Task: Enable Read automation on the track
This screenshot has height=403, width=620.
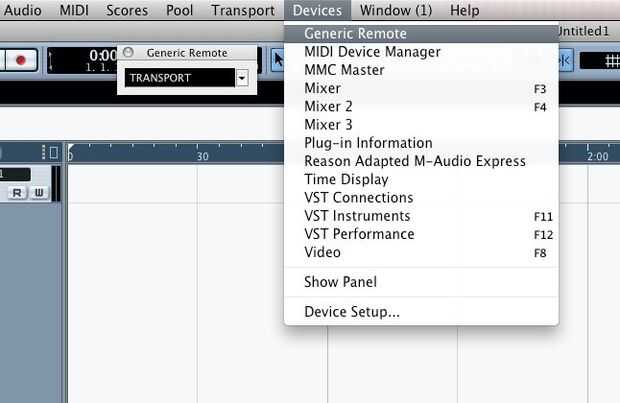Action: (x=19, y=192)
